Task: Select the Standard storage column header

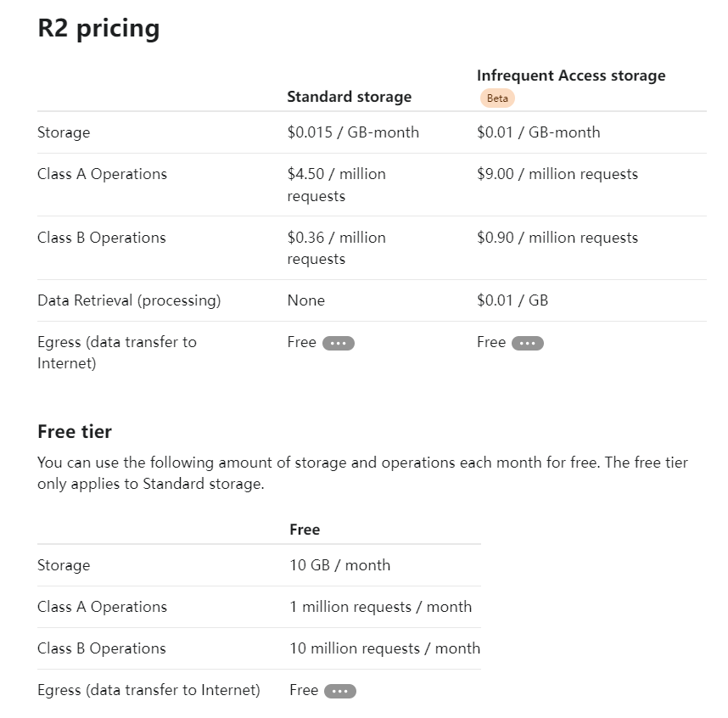Action: 349,97
